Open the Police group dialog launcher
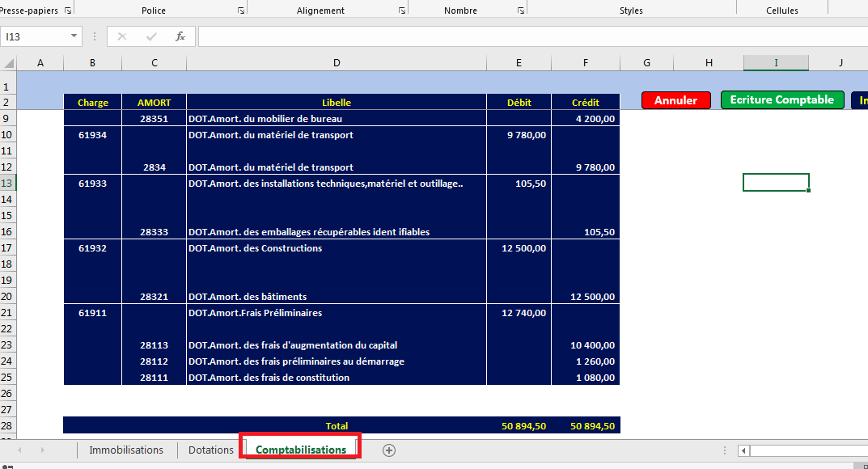Viewport: 868px width, 469px height. (240, 9)
